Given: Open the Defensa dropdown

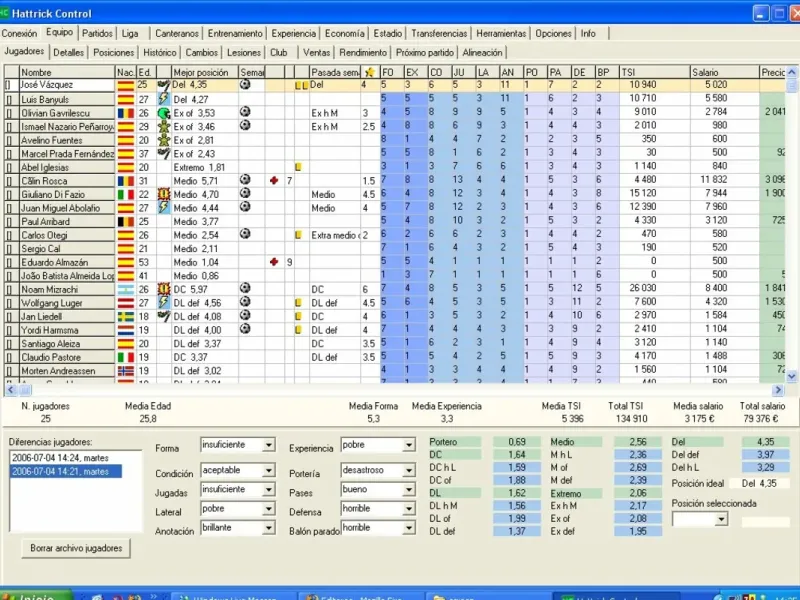Looking at the screenshot, I should 409,509.
